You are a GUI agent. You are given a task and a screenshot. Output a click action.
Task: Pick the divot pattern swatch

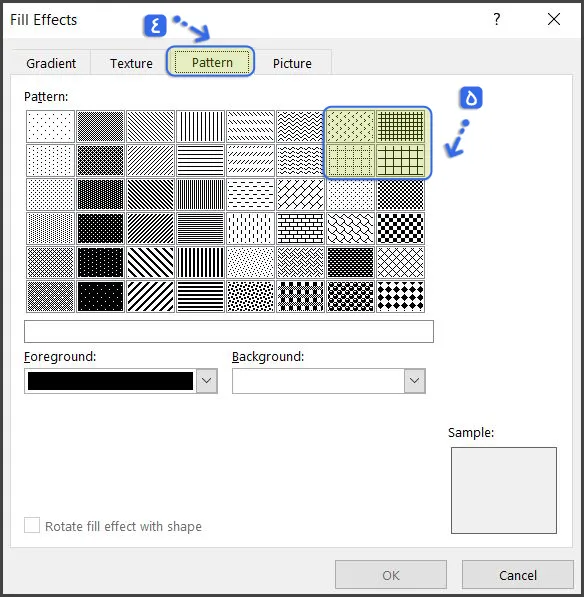coord(350,127)
